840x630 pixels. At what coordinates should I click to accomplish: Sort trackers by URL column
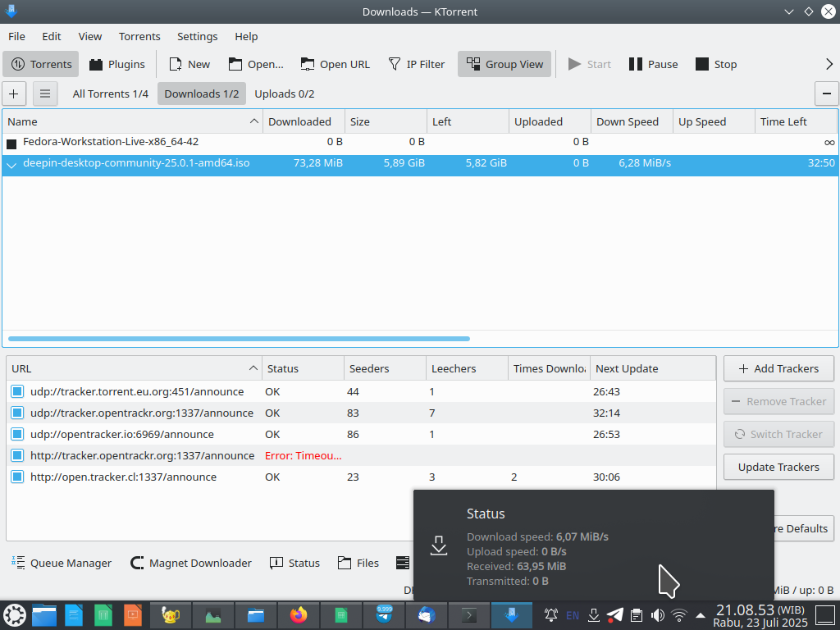click(134, 368)
